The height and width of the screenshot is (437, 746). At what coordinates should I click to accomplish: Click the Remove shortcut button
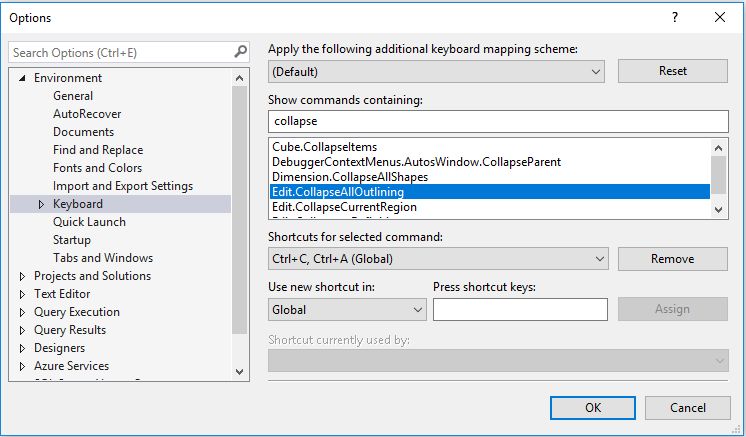pos(673,259)
